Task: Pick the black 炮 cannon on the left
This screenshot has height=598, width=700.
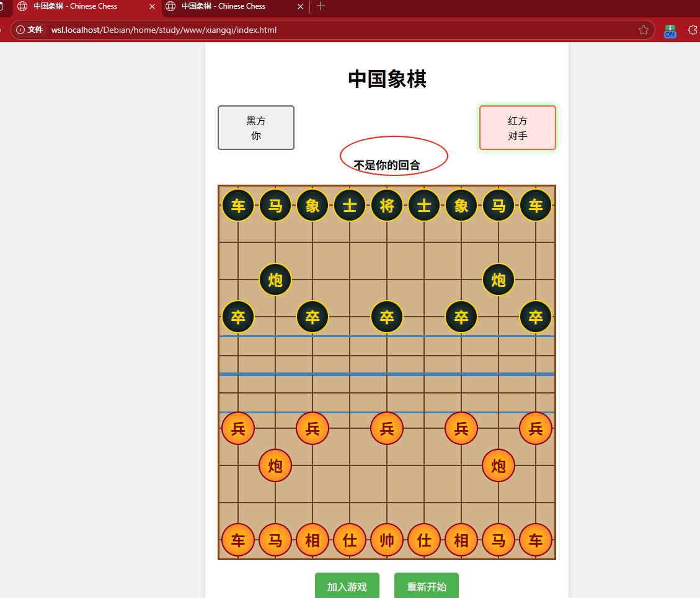Action: point(275,279)
